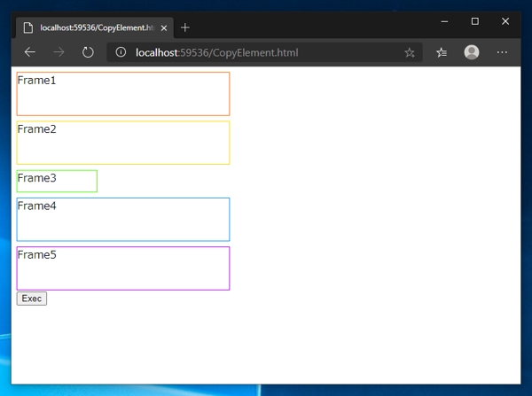Open the browser settings and more menu
The image size is (532, 396).
point(502,52)
